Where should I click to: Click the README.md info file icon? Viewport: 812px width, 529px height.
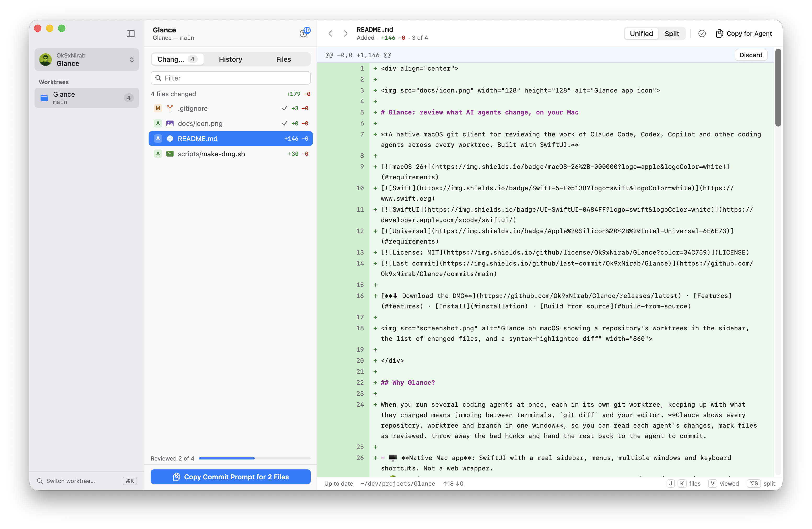click(170, 139)
